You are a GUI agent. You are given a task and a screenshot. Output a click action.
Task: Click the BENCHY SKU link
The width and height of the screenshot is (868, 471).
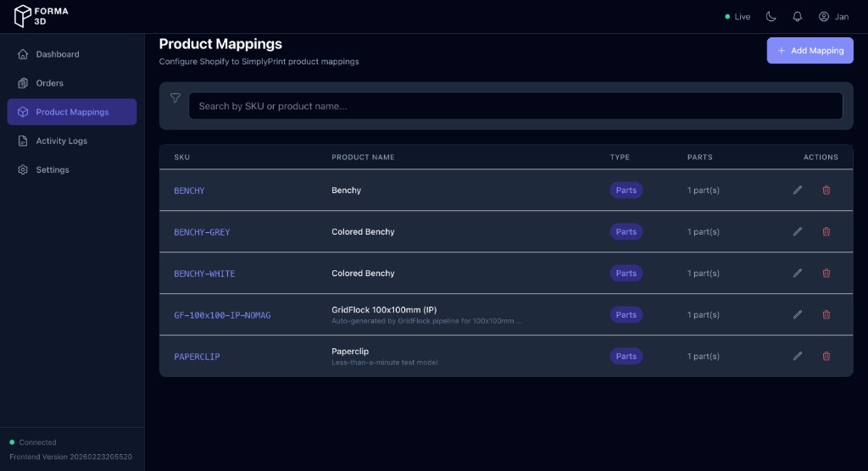tap(189, 191)
